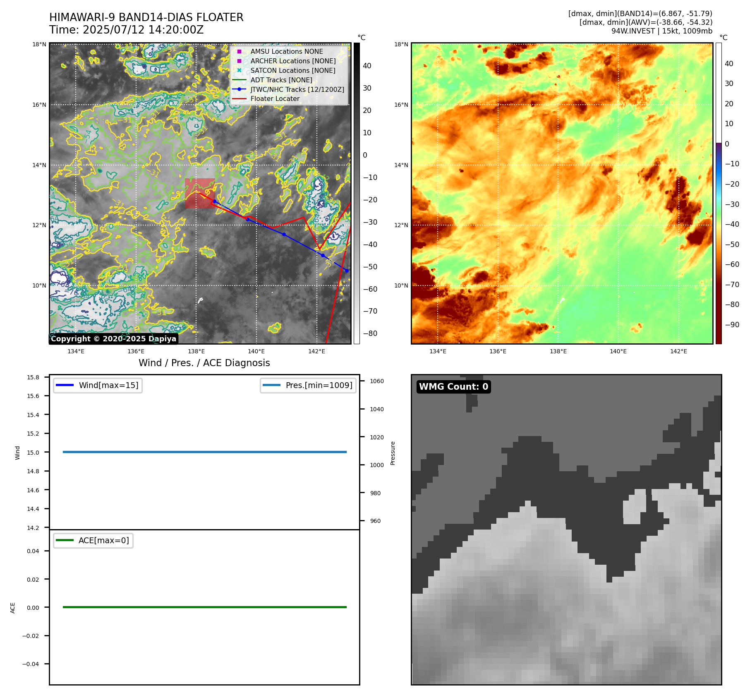Image resolution: width=750 pixels, height=700 pixels.
Task: Click the ADT Tracks [NONE] legend entry
Action: [281, 80]
